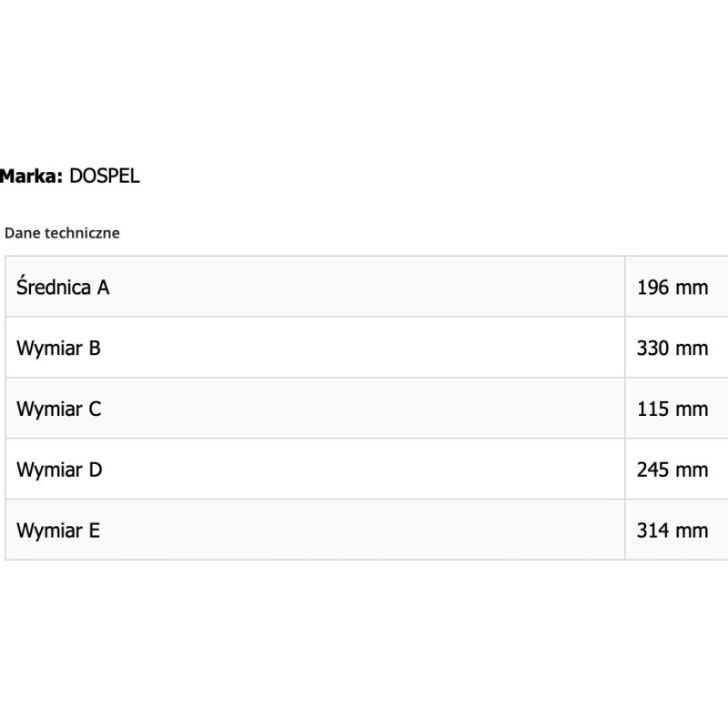Click the bold 'Marka:' label
The height and width of the screenshot is (728, 728).
pyautogui.click(x=31, y=177)
